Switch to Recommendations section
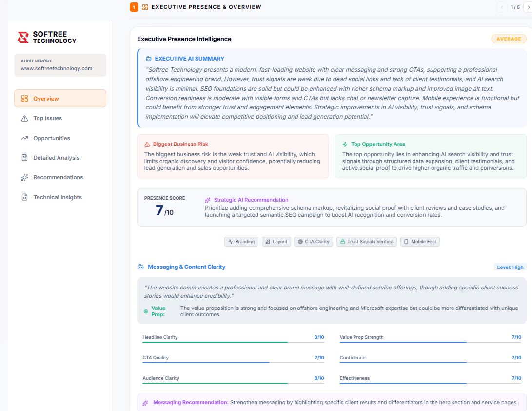The height and width of the screenshot is (411, 532). coord(60,177)
